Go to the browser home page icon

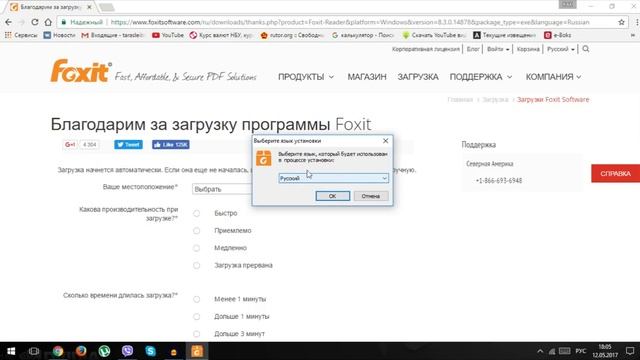click(48, 22)
